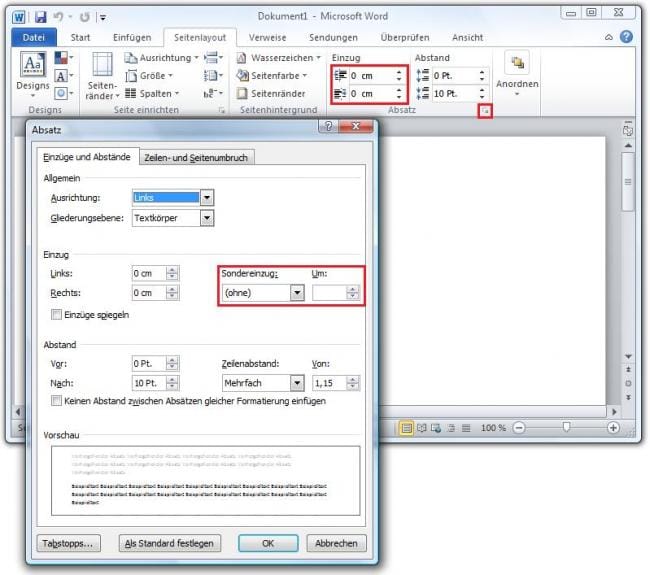
Task: Minimize the ribbon with the caret icon
Action: click(x=609, y=37)
